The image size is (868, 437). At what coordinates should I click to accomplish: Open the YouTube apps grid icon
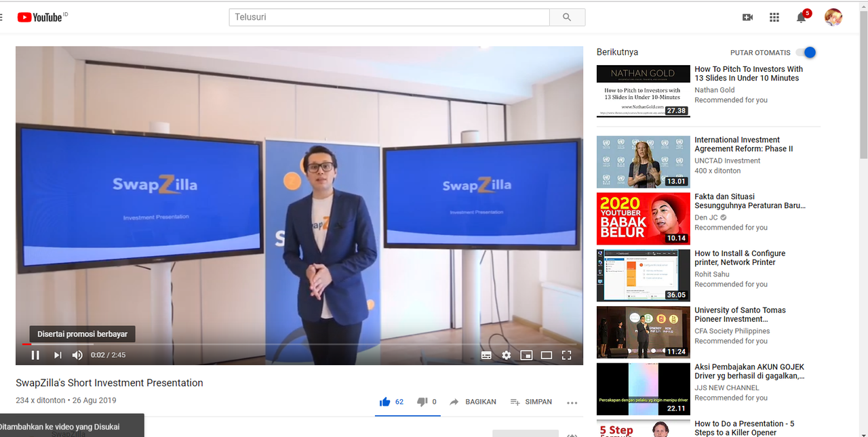tap(774, 18)
